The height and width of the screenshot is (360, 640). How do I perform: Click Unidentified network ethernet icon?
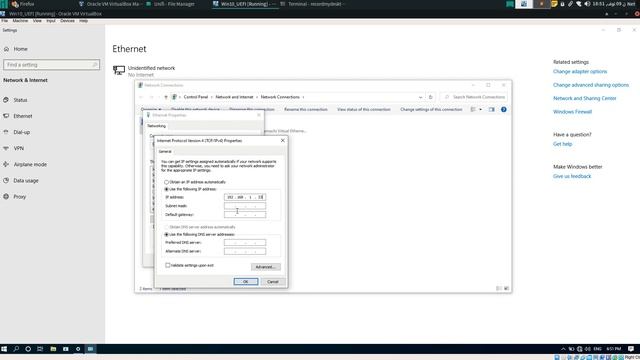click(x=119, y=70)
